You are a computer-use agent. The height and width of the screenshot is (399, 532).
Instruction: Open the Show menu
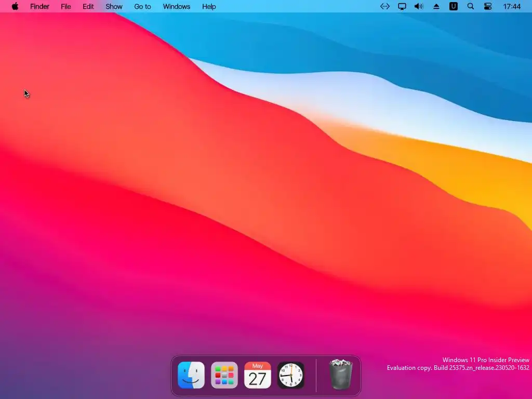(114, 6)
